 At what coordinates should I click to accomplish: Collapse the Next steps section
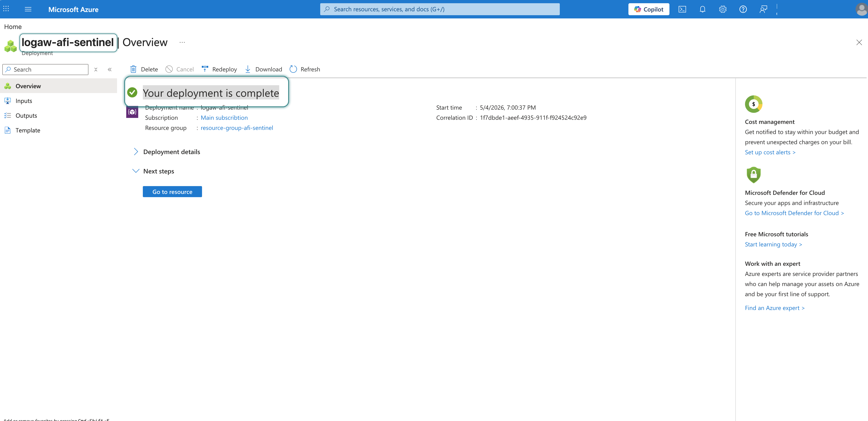pyautogui.click(x=154, y=171)
